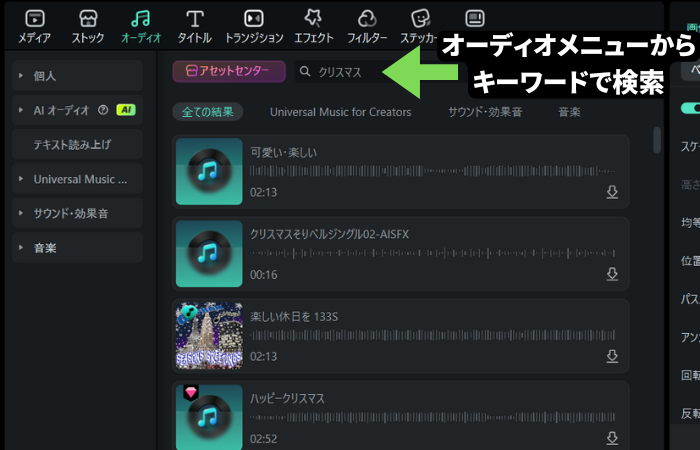Download the 可愛い・楽しい track

pos(612,192)
